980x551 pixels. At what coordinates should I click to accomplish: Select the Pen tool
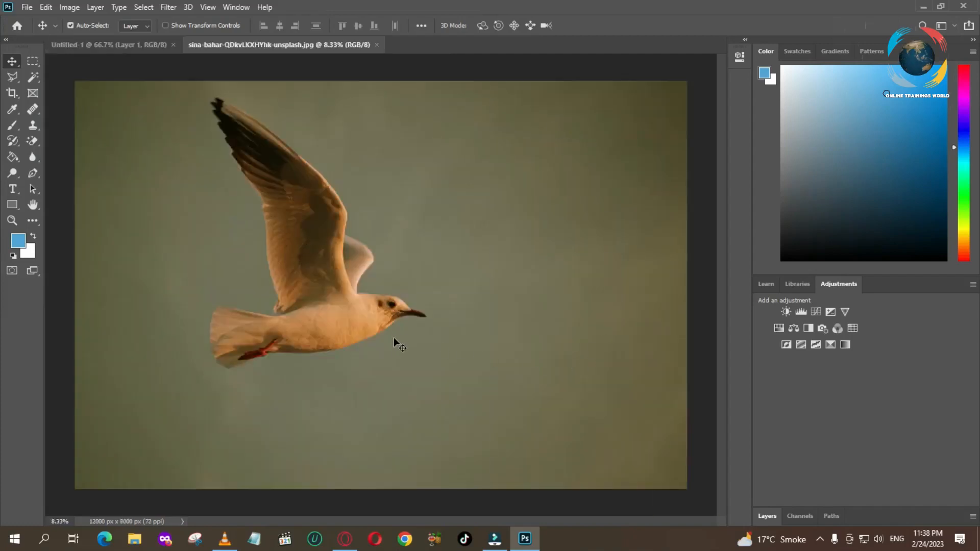point(33,173)
